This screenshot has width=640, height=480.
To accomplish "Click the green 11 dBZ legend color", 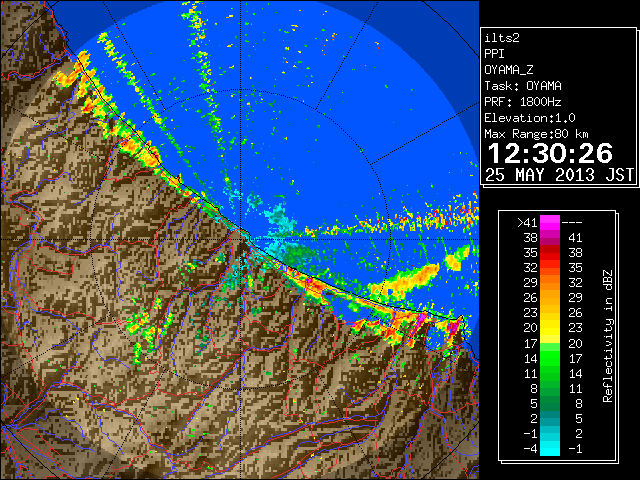I will [x=550, y=373].
